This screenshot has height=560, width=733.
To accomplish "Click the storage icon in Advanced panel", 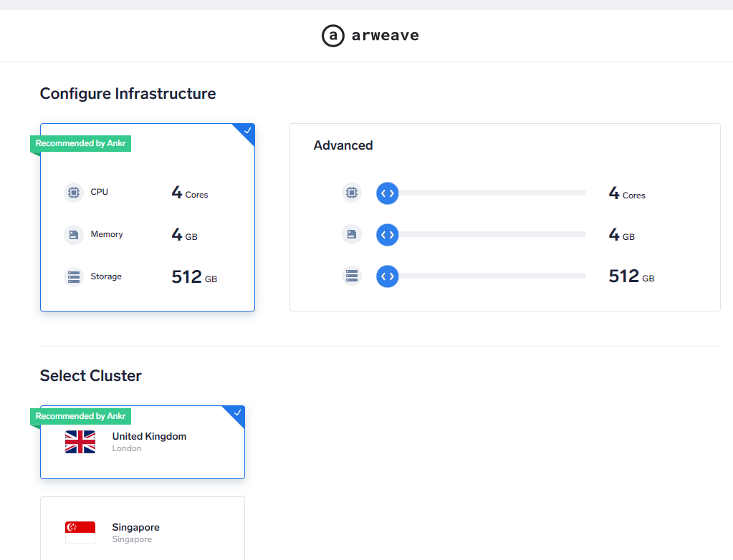I will point(352,276).
